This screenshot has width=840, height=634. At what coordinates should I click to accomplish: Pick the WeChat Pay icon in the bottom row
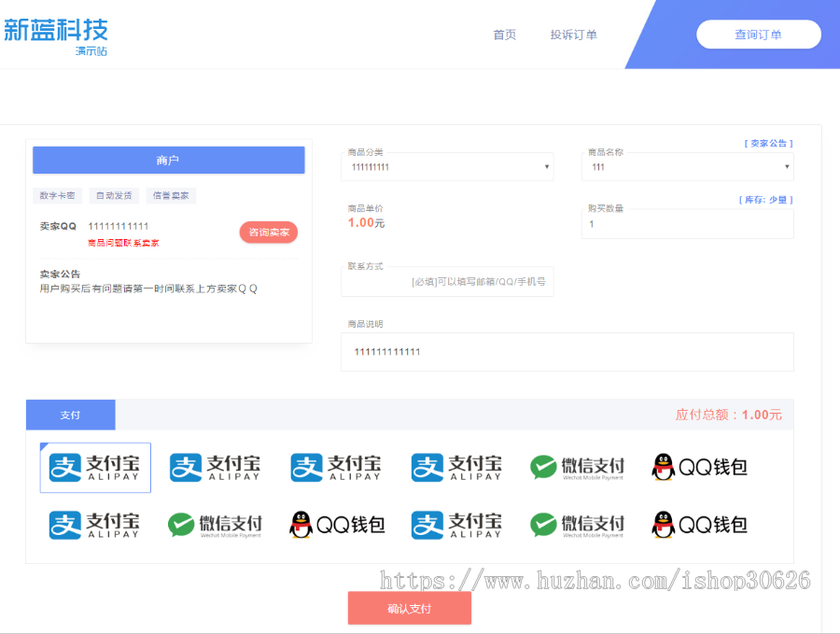215,525
